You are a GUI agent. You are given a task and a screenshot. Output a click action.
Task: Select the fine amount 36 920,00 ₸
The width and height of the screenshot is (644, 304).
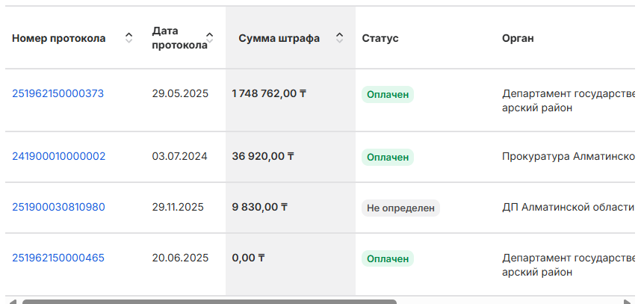click(263, 156)
